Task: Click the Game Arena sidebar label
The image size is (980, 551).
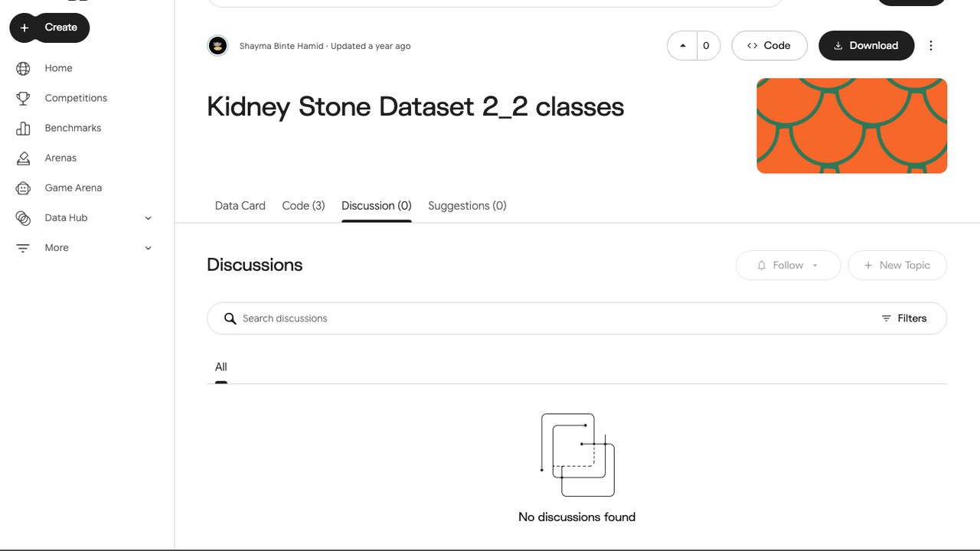Action: pos(73,187)
